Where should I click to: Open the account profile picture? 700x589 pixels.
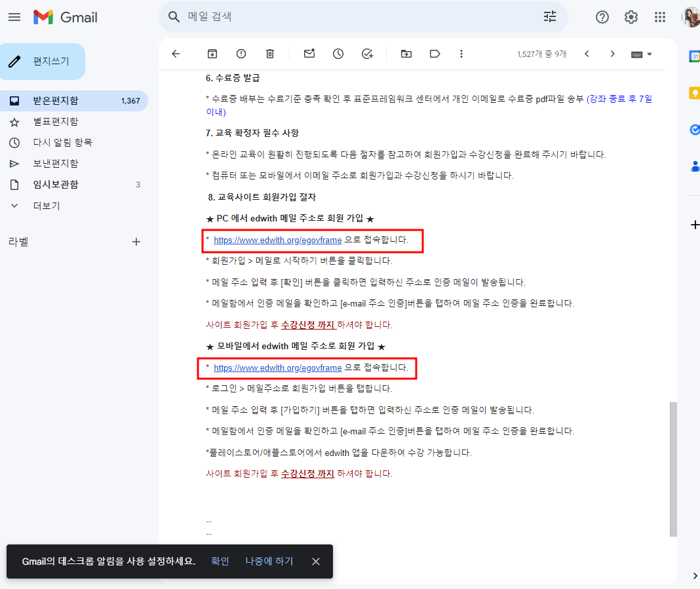click(x=690, y=17)
